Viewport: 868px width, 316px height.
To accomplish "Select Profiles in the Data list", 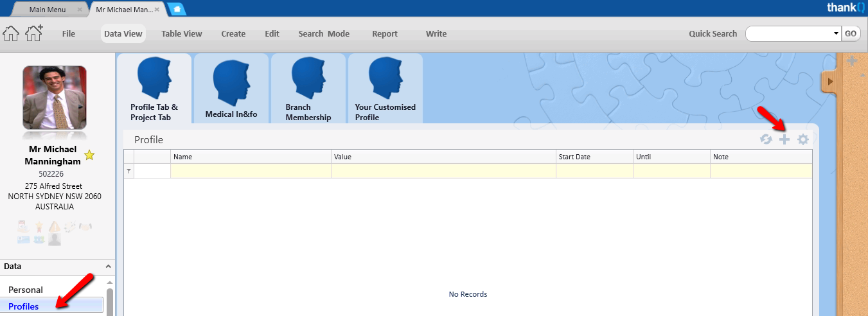I will 53,306.
